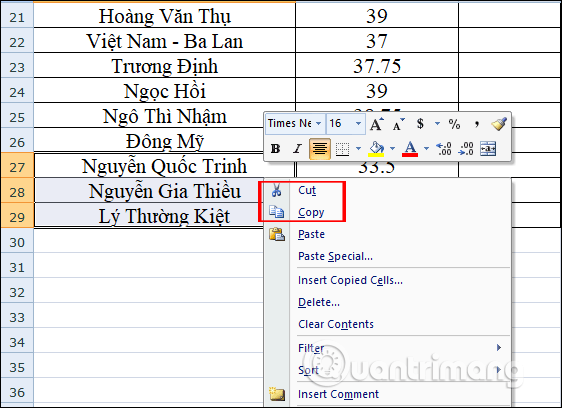Select row header 28
562x408 pixels.
pyautogui.click(x=17, y=190)
